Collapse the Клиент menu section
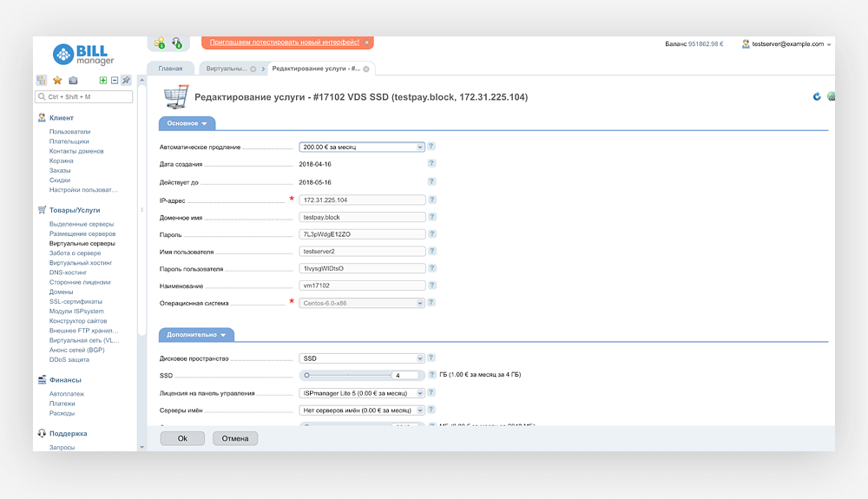Viewport: 868px width, 499px height. pos(61,118)
